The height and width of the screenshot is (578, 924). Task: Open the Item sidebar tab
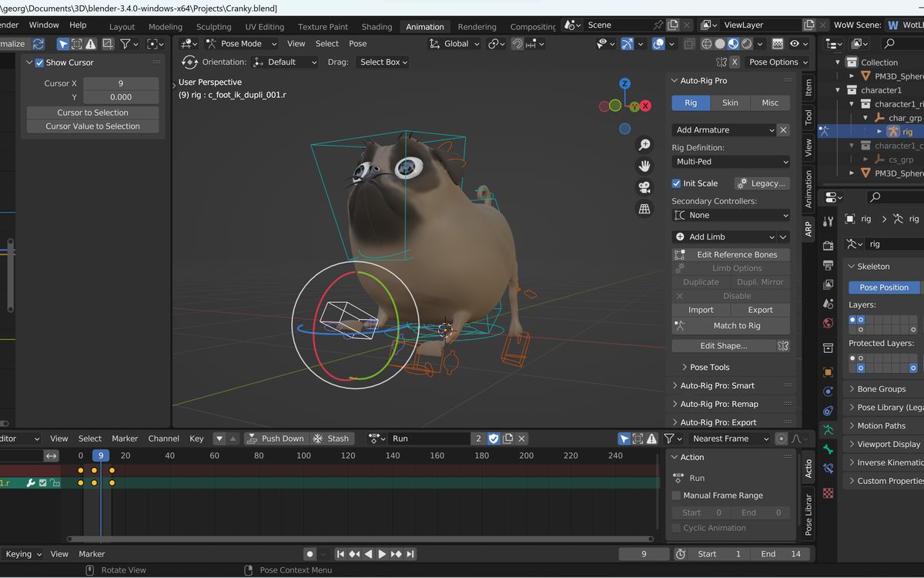[808, 87]
